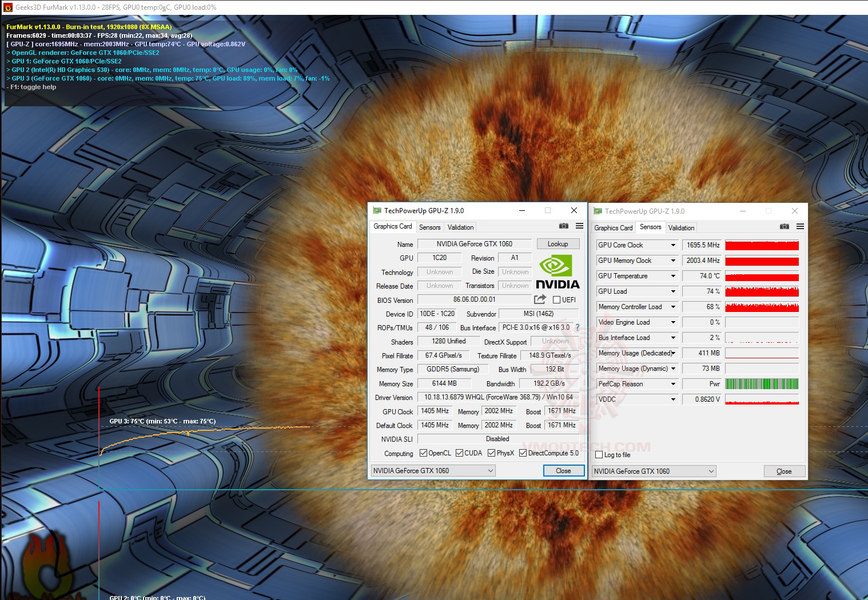This screenshot has width=868, height=600.
Task: Open the GPU selector combo in the Graphics Card window
Action: pos(433,471)
